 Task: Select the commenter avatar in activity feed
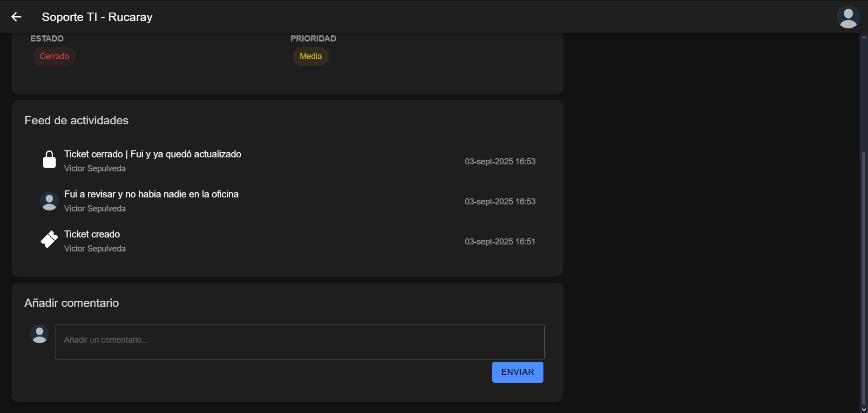point(49,201)
